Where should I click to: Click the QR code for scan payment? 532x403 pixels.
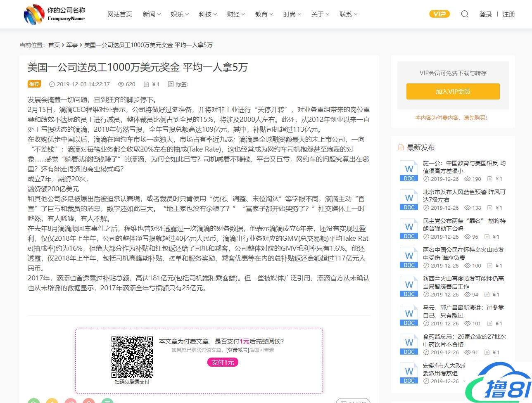click(x=132, y=357)
